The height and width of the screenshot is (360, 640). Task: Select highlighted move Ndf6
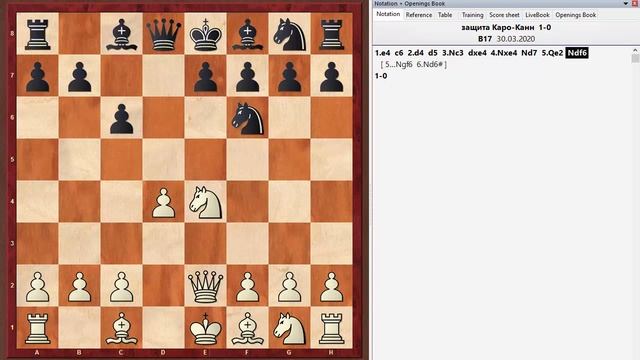(x=577, y=53)
